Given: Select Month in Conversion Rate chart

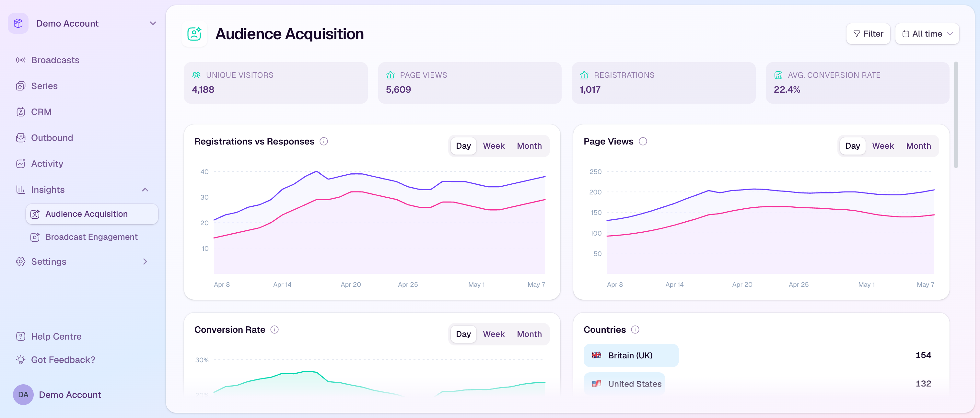Looking at the screenshot, I should coord(529,334).
